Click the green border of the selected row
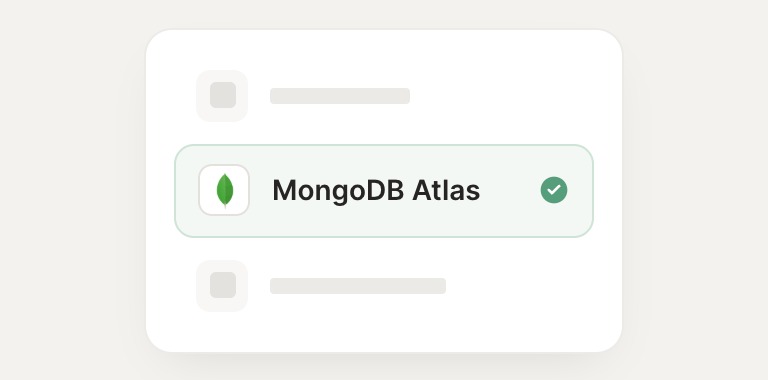Image resolution: width=768 pixels, height=380 pixels. pos(384,145)
